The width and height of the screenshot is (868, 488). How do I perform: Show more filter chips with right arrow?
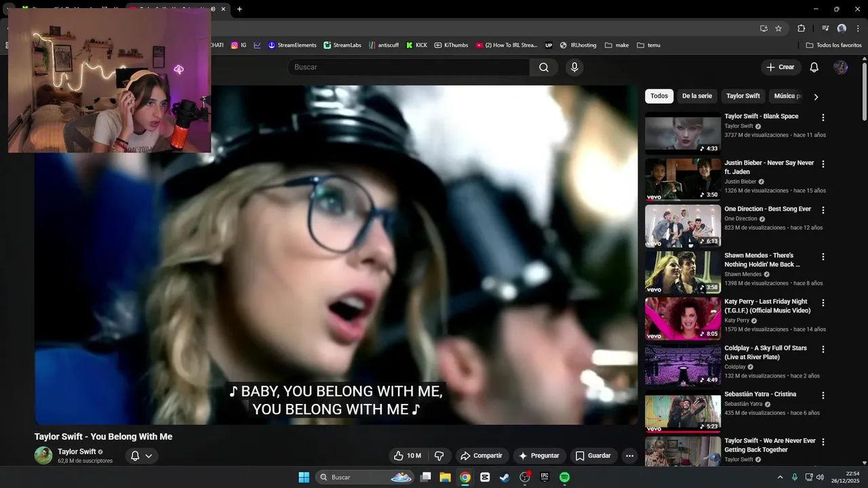pyautogui.click(x=816, y=96)
